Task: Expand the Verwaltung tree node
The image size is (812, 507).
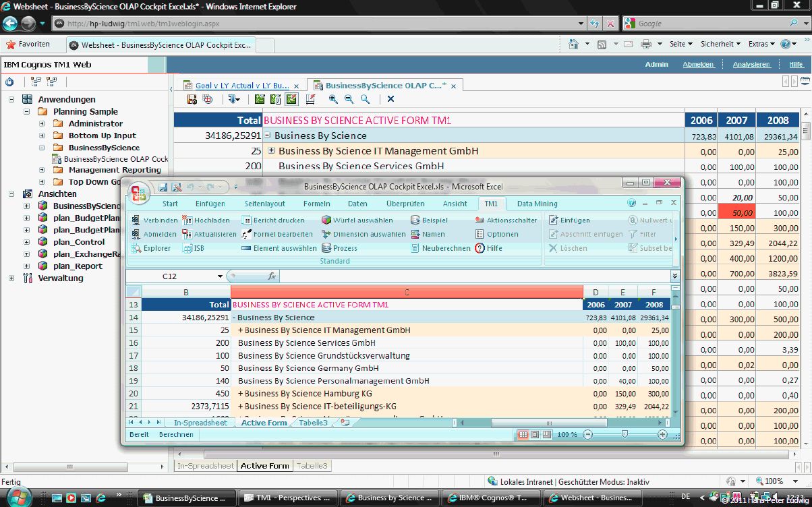Action: pyautogui.click(x=11, y=278)
